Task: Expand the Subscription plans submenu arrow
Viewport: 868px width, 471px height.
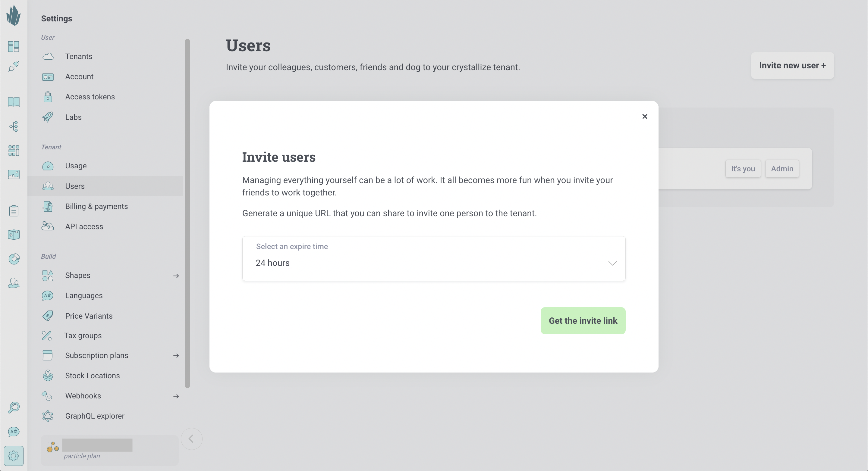Action: click(x=176, y=356)
